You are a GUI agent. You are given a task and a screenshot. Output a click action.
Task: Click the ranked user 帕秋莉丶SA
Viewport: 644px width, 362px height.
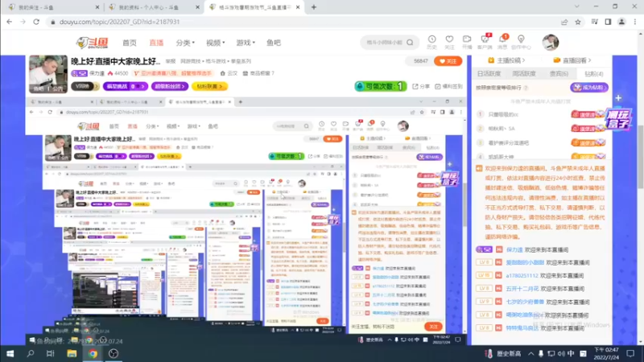502,129
